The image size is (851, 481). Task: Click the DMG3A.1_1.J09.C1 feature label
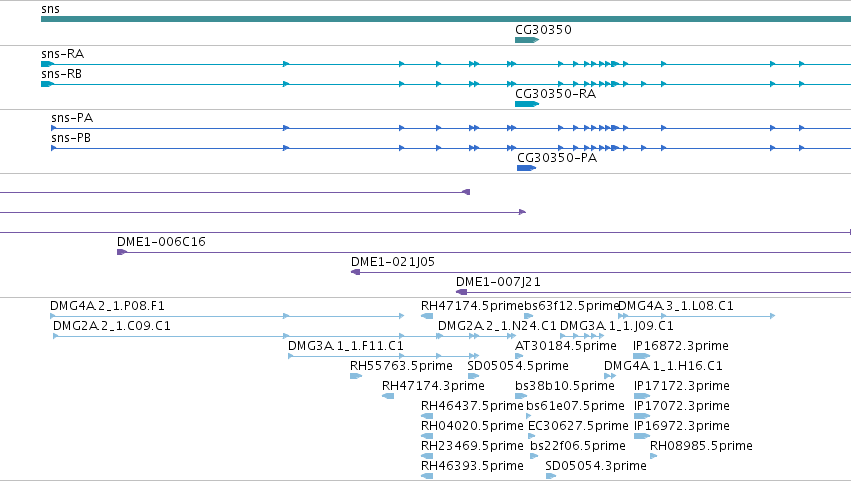[617, 326]
